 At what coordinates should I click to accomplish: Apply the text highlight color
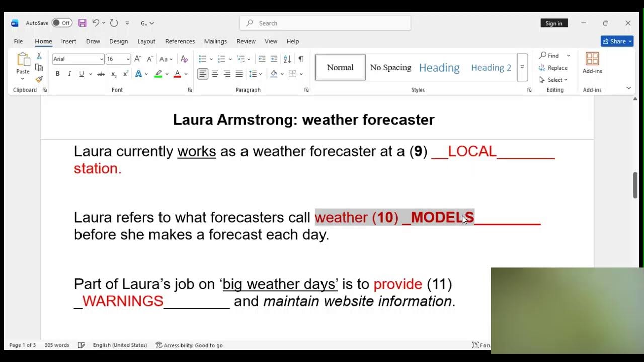click(x=158, y=74)
